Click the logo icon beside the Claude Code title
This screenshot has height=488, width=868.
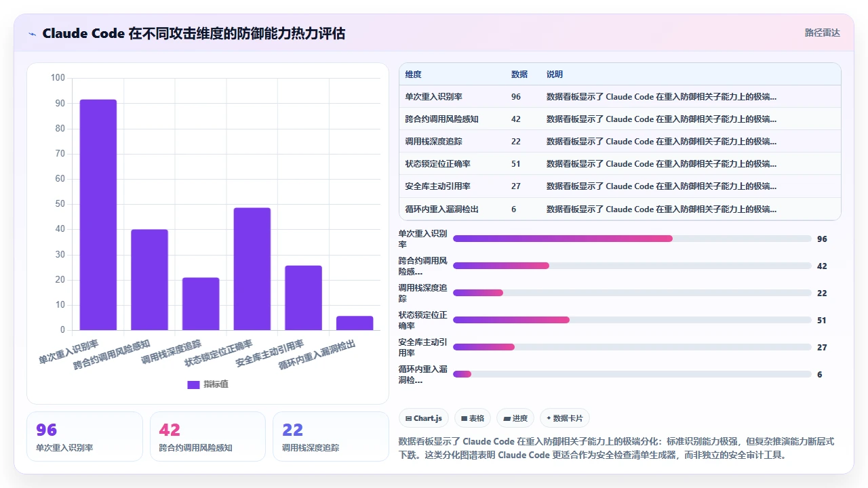(x=33, y=33)
